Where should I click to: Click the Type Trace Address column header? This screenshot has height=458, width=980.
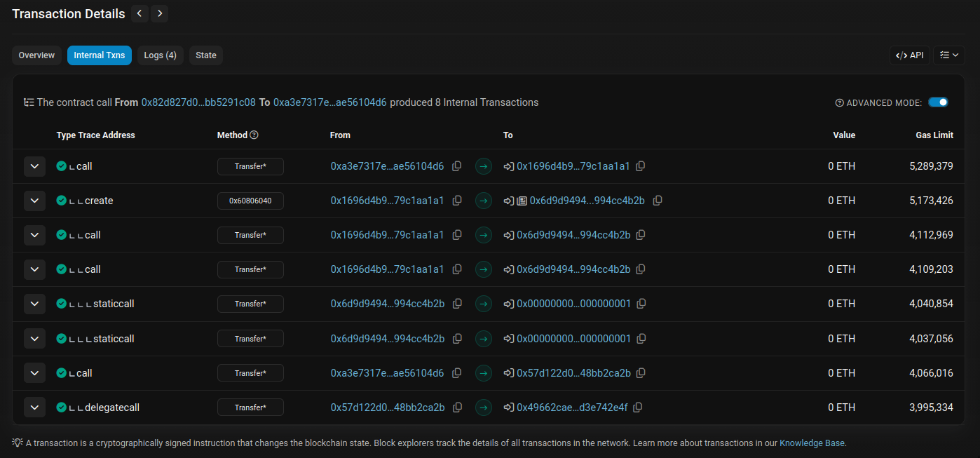point(96,135)
